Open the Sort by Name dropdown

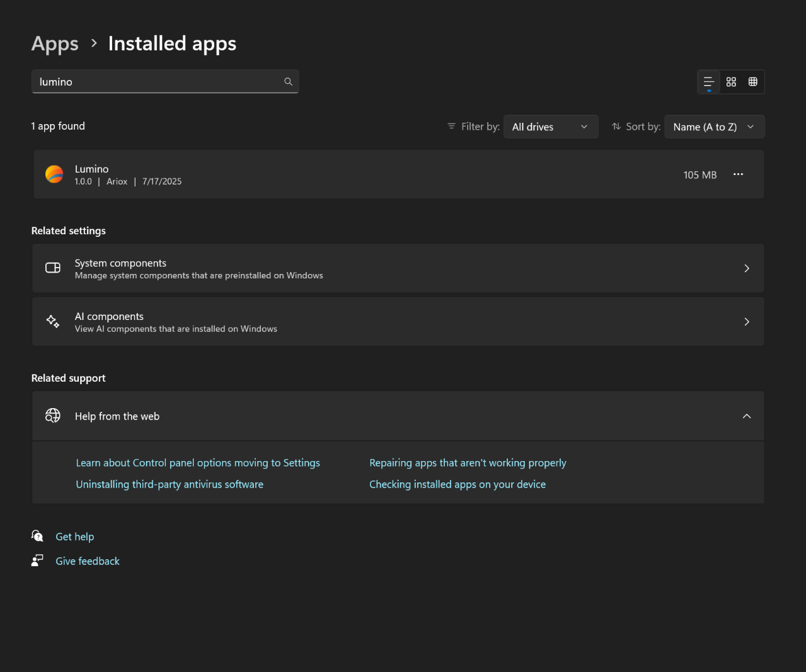tap(715, 127)
